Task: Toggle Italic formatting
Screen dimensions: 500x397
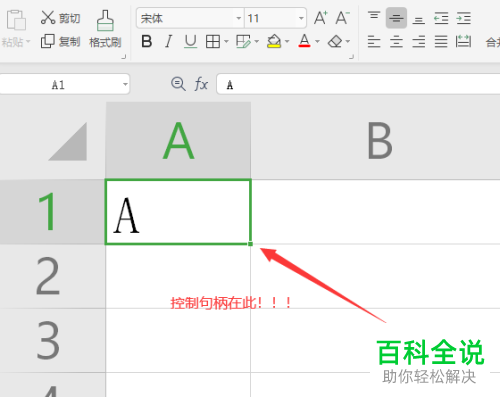Action: point(169,42)
